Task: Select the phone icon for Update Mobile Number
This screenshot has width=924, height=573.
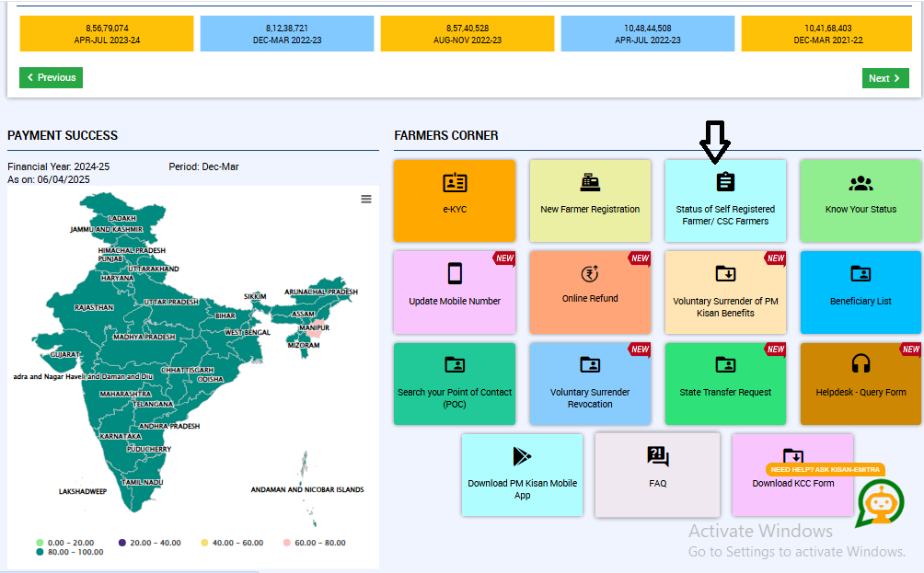Action: 455,274
